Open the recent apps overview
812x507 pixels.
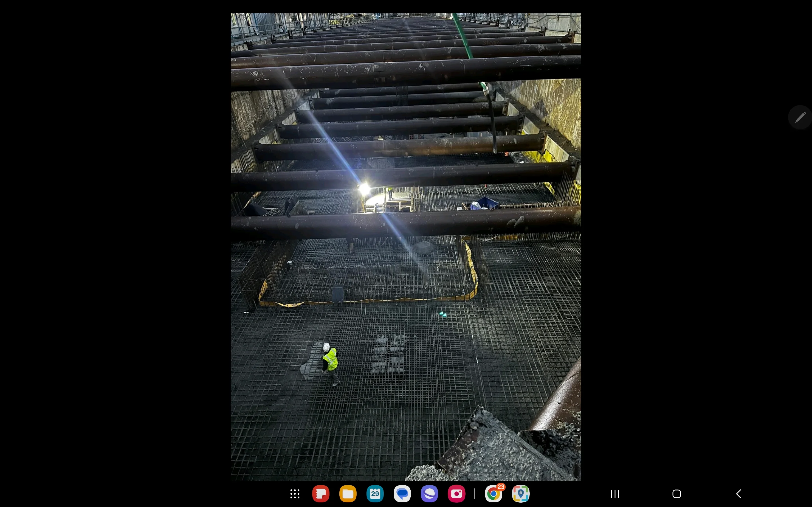614,494
